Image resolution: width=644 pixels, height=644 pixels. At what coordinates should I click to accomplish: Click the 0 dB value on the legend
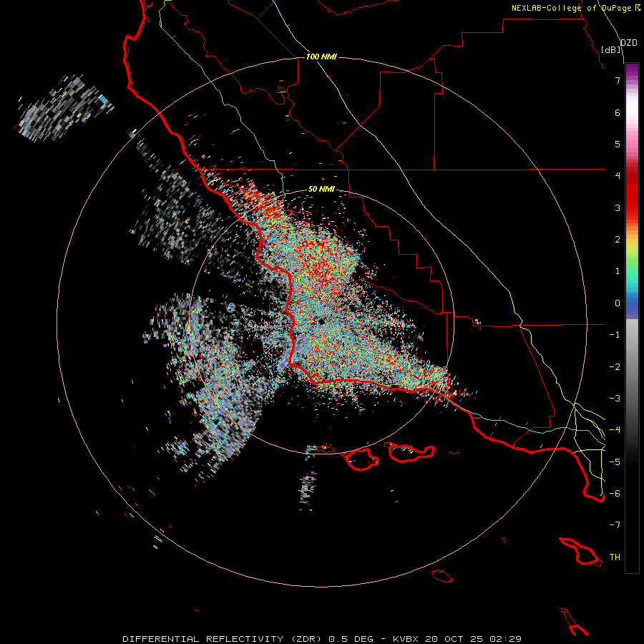tap(618, 303)
